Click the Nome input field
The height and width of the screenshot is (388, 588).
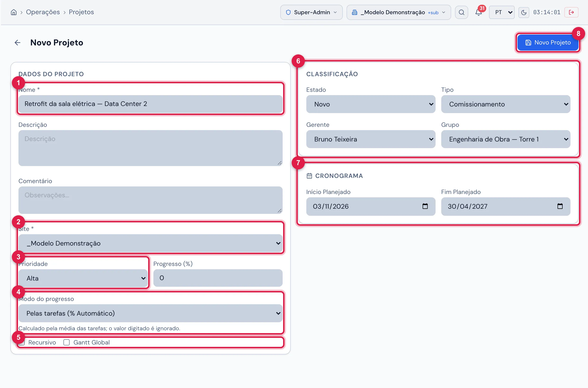[150, 104]
